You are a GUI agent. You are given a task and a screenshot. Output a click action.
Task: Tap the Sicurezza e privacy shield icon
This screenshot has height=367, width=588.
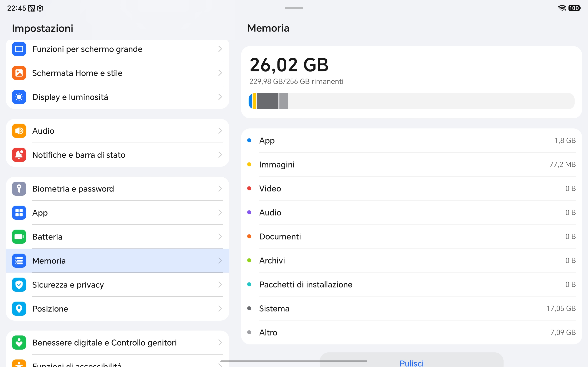pos(19,284)
